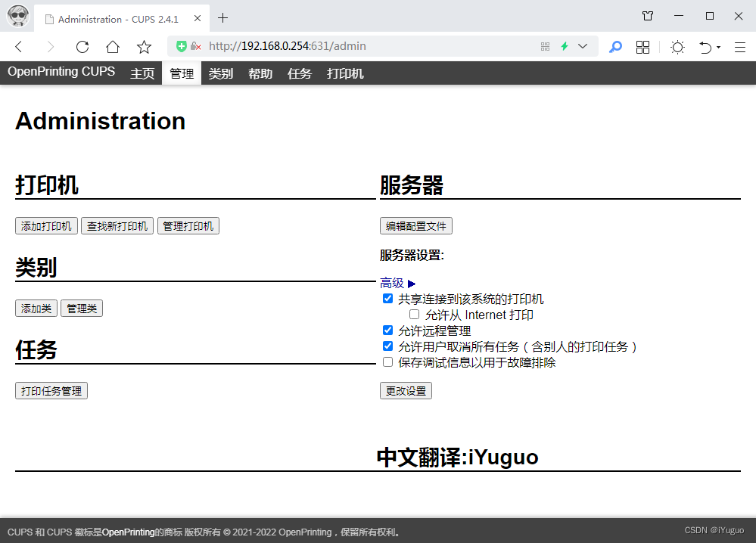Click the 编辑配置文件 button
Image resolution: width=756 pixels, height=543 pixels.
[x=416, y=226]
